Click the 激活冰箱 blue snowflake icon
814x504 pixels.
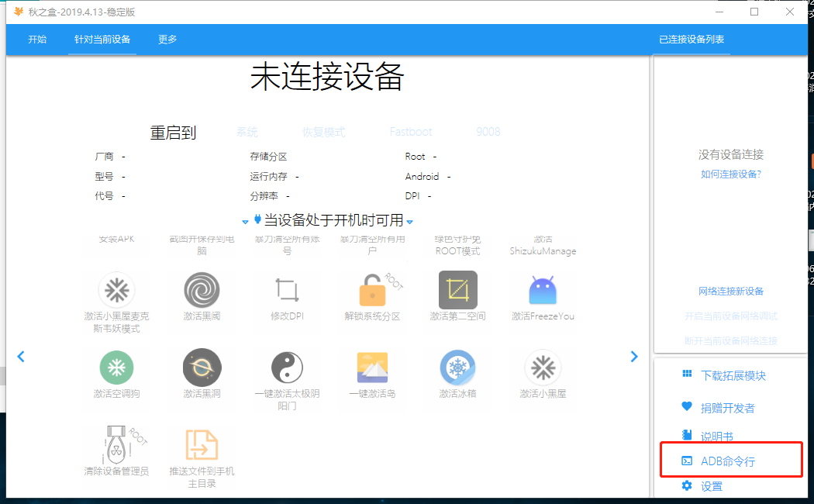click(457, 368)
